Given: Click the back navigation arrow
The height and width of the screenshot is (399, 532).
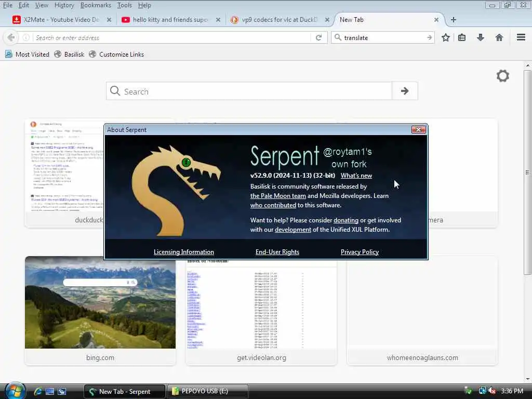Looking at the screenshot, I should 11,37.
